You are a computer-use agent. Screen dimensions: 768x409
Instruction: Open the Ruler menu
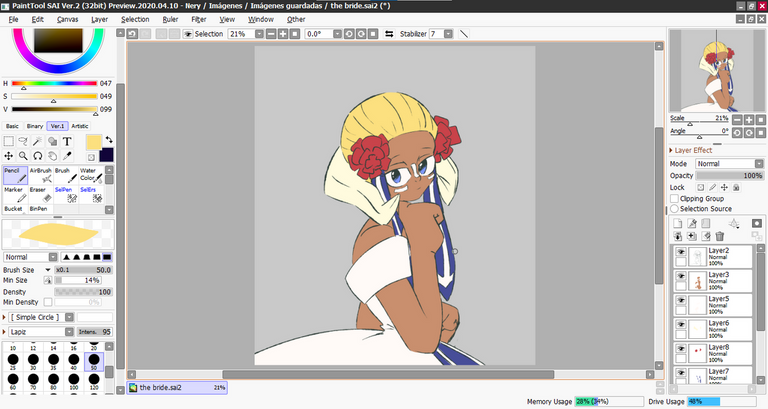point(170,19)
